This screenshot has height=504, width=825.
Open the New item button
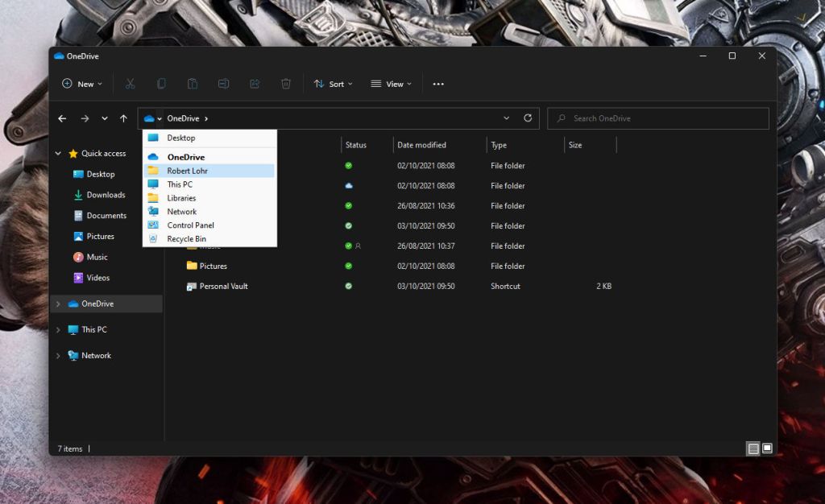point(82,84)
